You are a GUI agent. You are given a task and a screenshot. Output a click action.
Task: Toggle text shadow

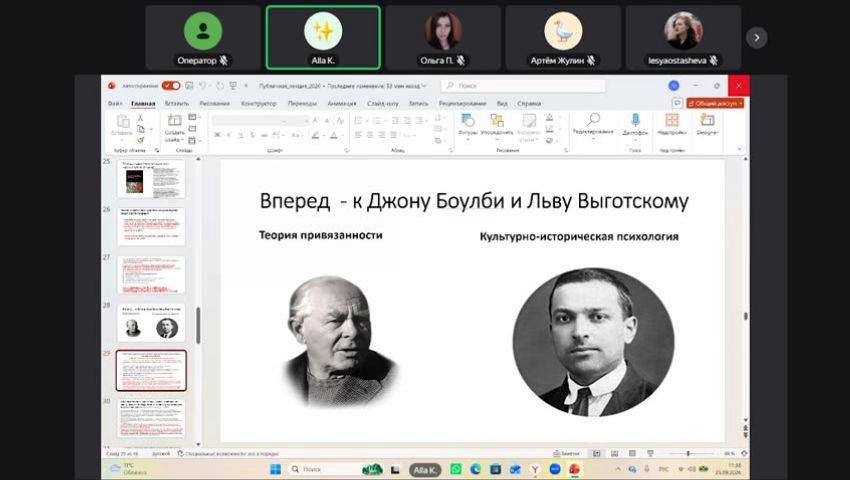(252, 135)
